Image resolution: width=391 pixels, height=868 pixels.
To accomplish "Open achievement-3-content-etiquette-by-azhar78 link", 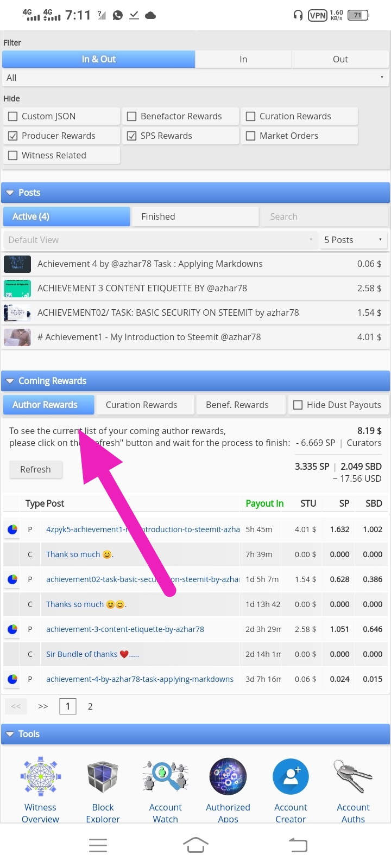I will pyautogui.click(x=125, y=629).
